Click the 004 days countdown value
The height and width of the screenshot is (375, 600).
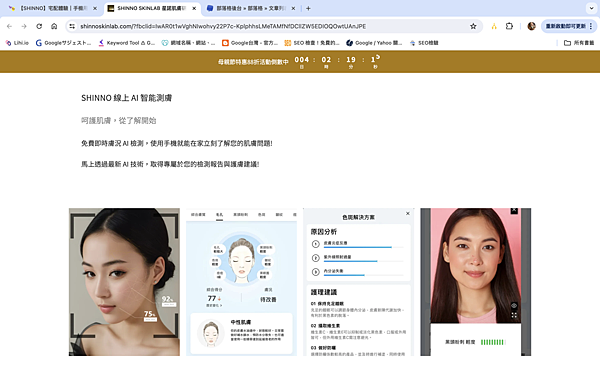(302, 60)
